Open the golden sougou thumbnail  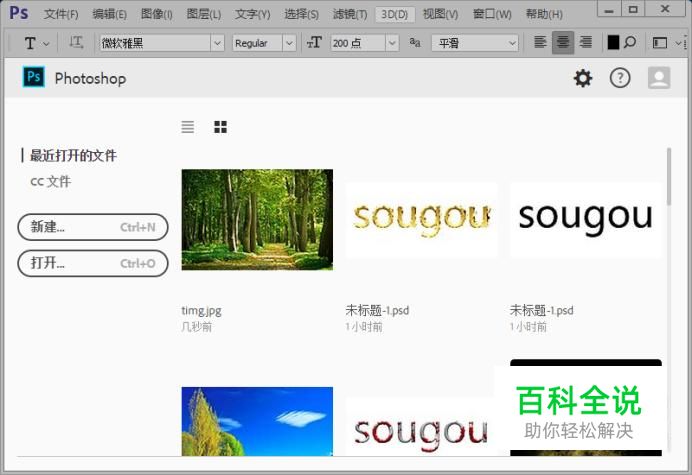421,219
